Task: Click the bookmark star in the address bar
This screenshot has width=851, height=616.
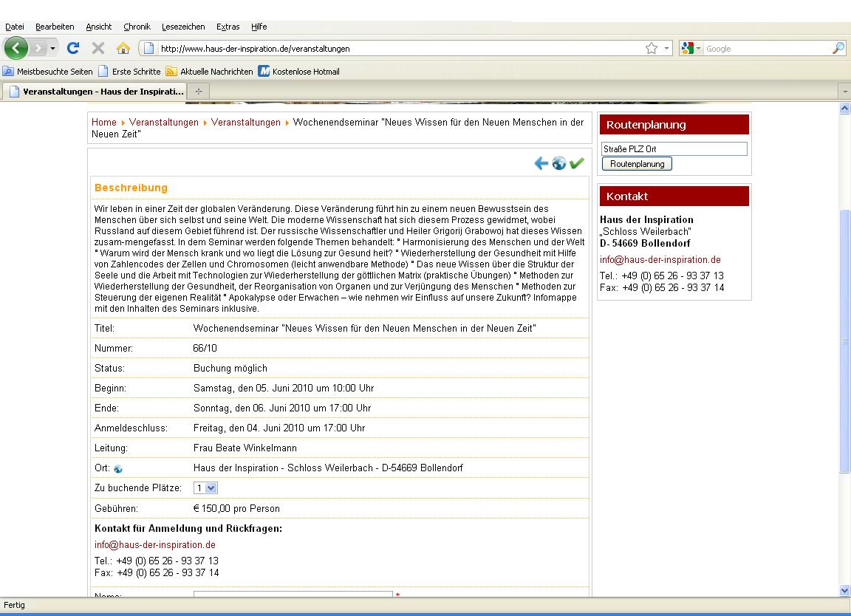Action: [651, 49]
